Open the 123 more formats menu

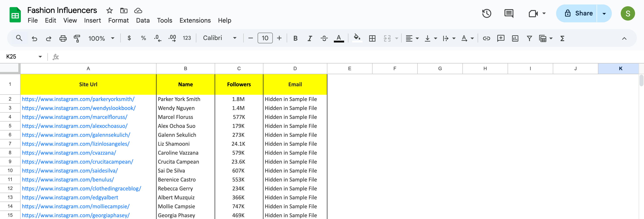[x=187, y=38]
